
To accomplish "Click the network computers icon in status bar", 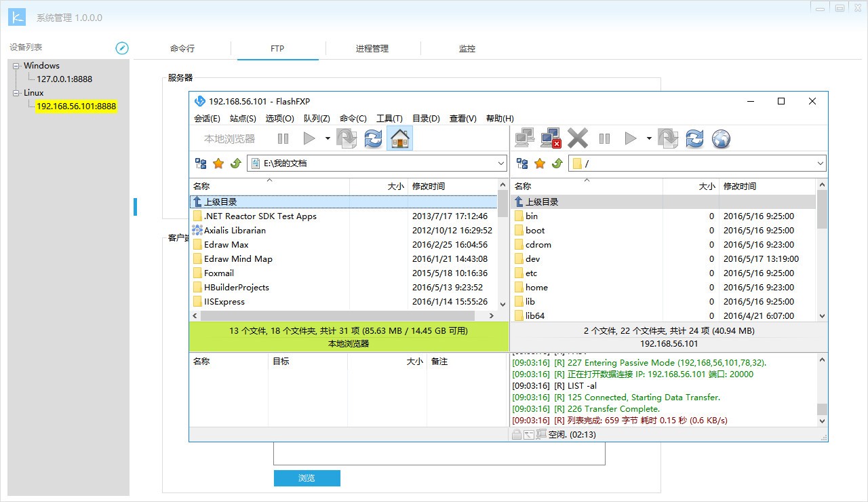I will (x=541, y=434).
